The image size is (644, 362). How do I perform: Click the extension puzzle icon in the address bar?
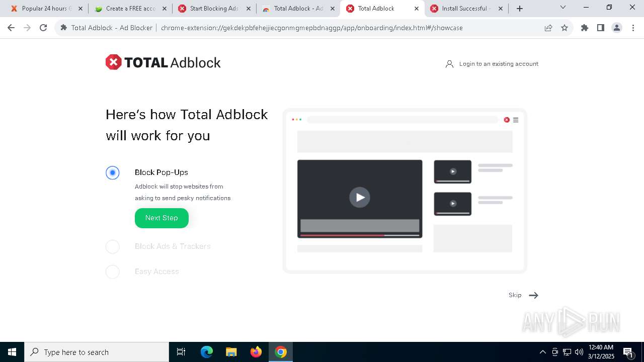[64, 28]
